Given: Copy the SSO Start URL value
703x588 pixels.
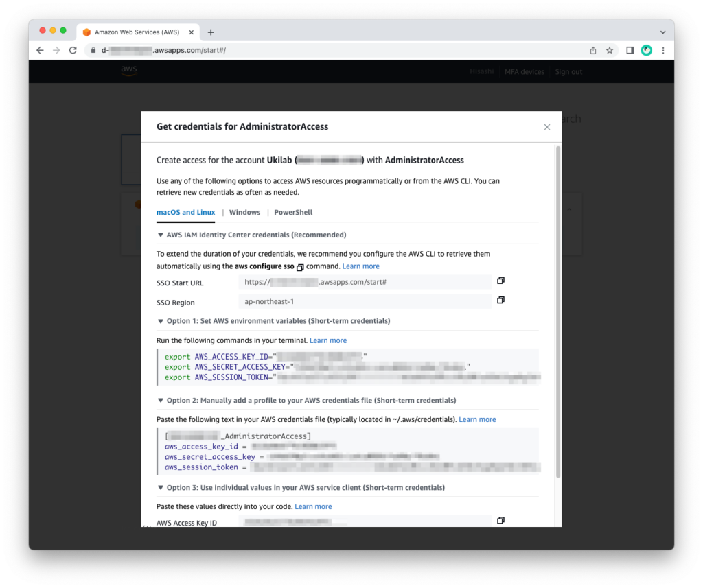Looking at the screenshot, I should tap(500, 281).
